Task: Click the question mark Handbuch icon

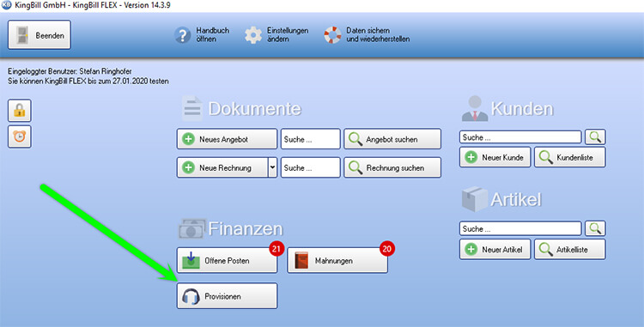Action: coord(182,35)
